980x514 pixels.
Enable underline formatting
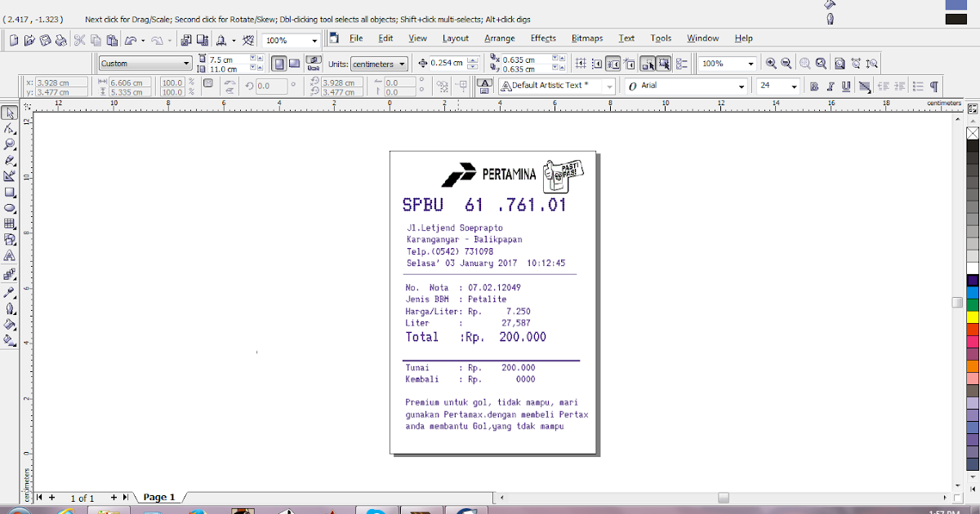click(x=848, y=85)
